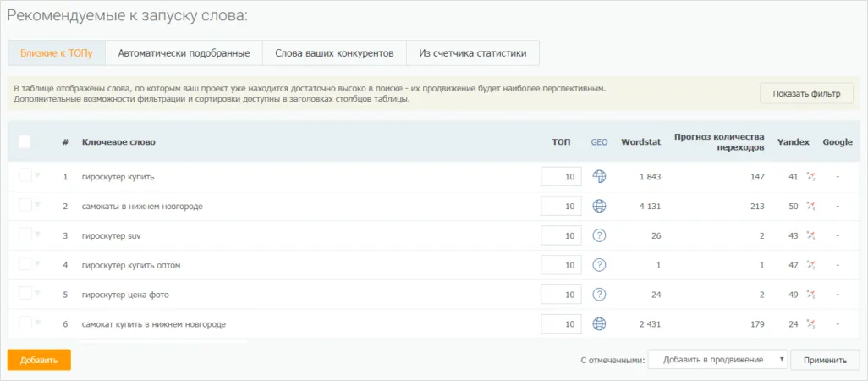Click the globe GEO icon for 'гироскутер купить'

[x=599, y=176]
